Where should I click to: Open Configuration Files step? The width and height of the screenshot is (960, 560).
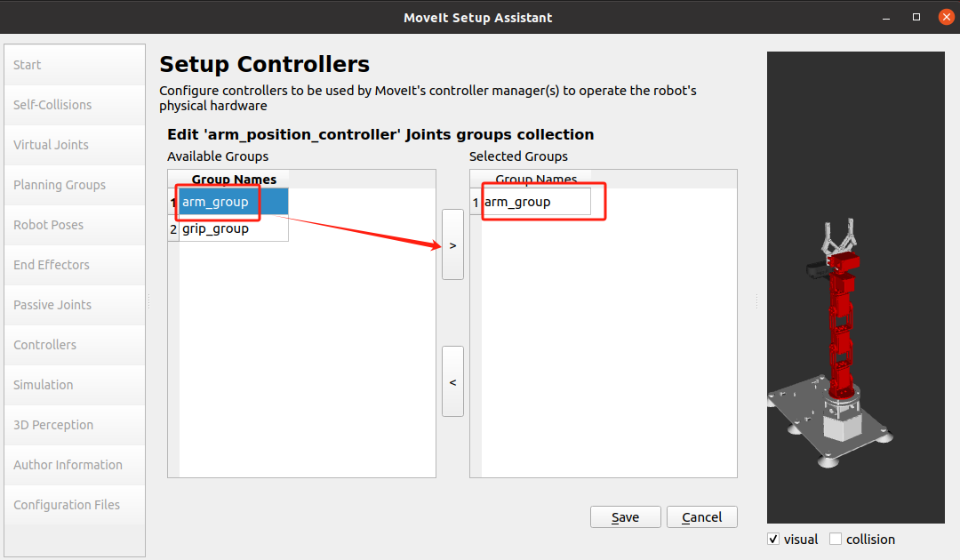pos(75,505)
